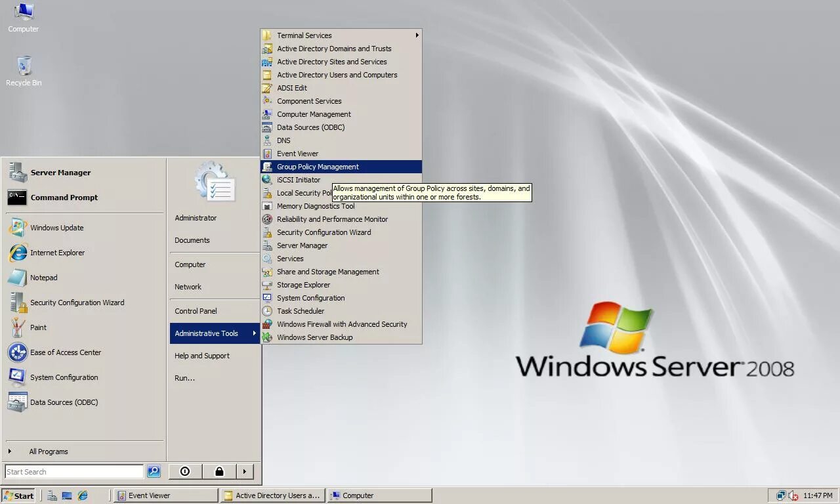Image resolution: width=840 pixels, height=504 pixels.
Task: Expand the Terminal Services submenu arrow
Action: click(x=417, y=35)
